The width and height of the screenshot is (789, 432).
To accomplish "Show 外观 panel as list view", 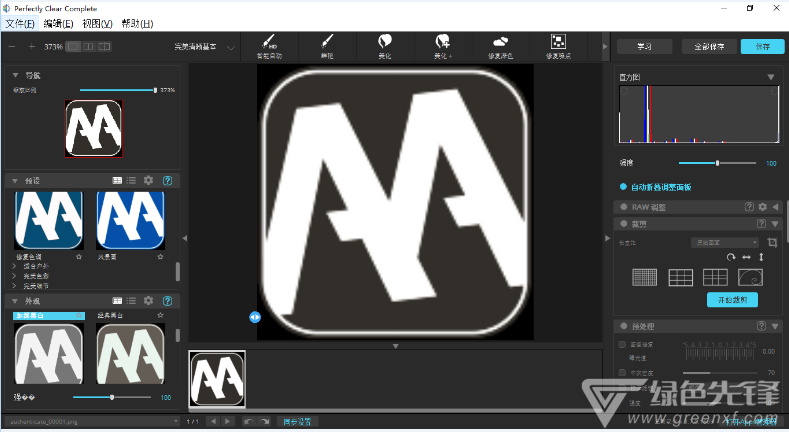I will (x=131, y=300).
